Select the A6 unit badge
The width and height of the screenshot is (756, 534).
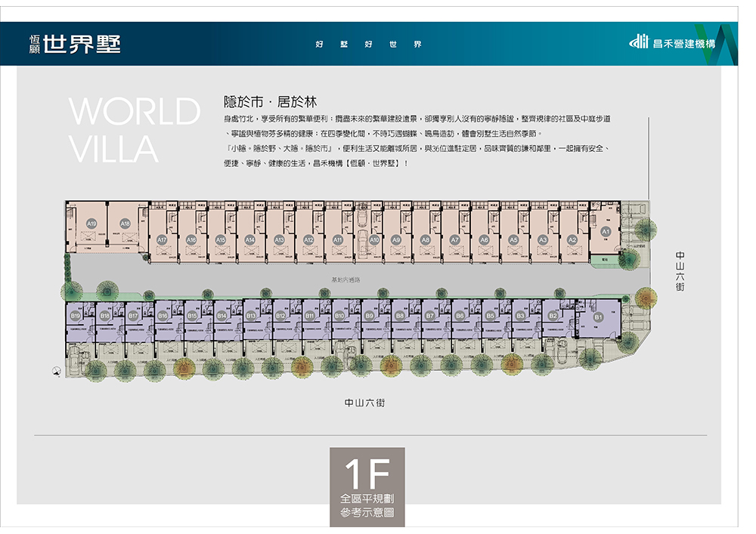484,239
